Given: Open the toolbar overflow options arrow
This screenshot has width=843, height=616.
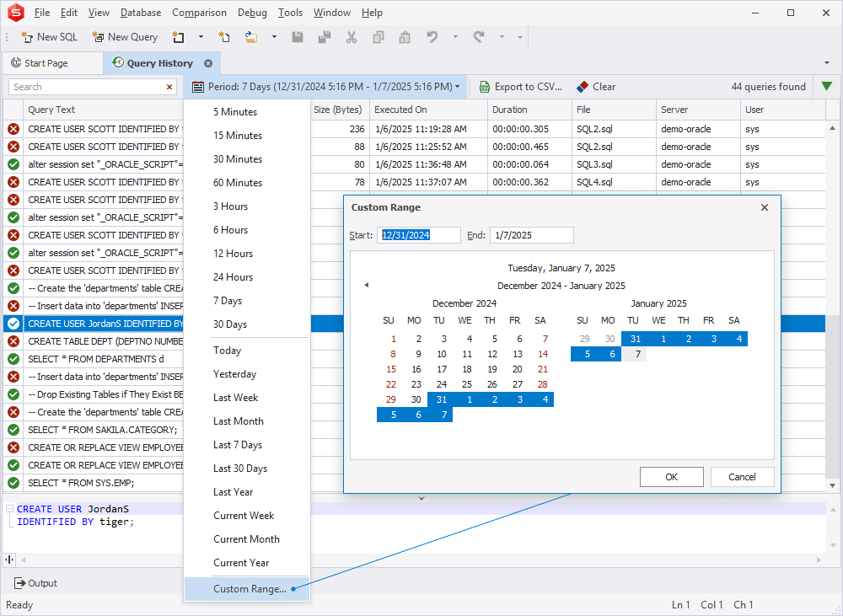Looking at the screenshot, I should pyautogui.click(x=520, y=37).
